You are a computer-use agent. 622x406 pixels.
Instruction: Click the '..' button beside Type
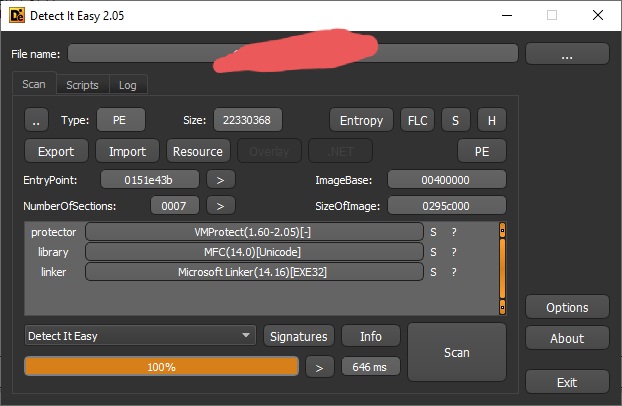coord(36,120)
